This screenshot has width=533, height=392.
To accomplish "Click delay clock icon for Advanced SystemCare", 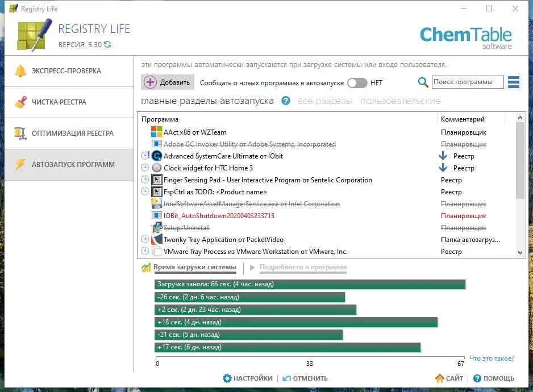I will coord(145,155).
